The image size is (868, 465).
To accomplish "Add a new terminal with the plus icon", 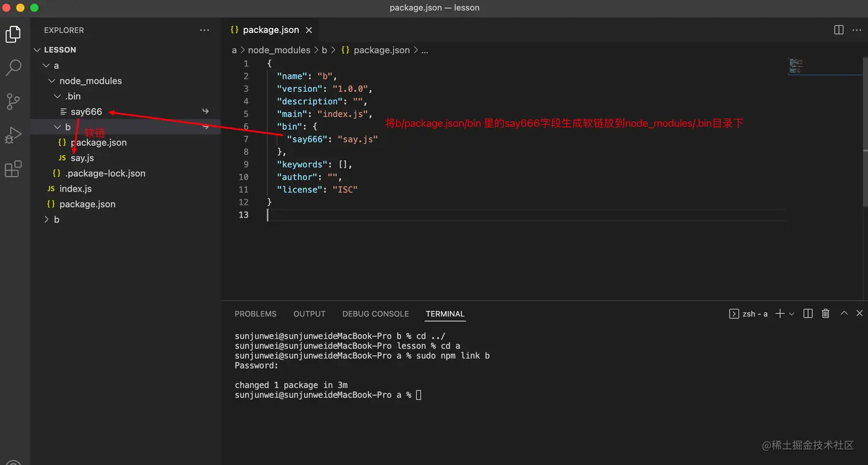I will [780, 313].
